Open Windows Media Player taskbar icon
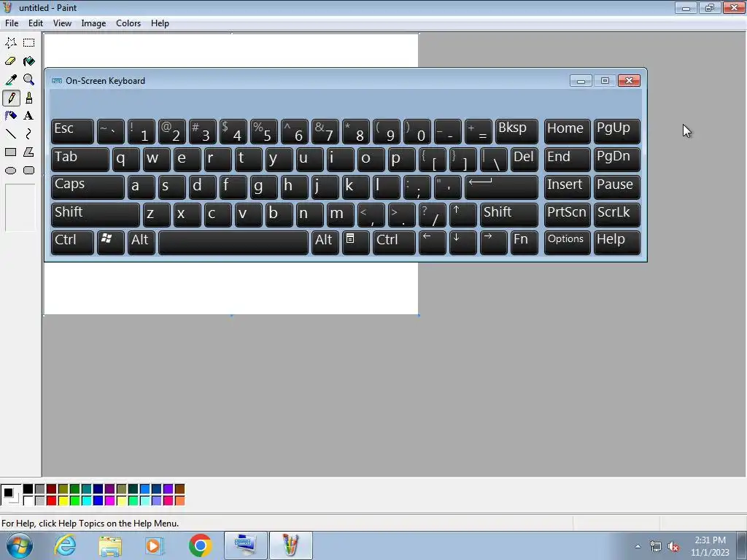Viewport: 747px width, 560px height. [x=155, y=545]
